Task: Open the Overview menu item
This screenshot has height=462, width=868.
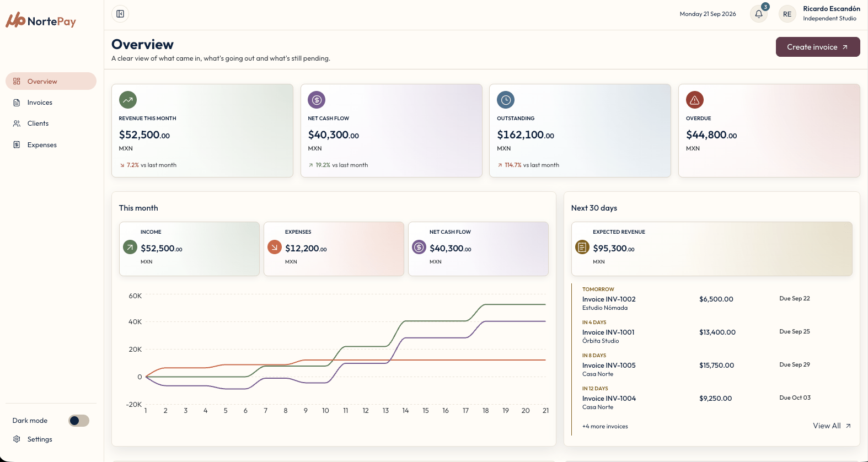Action: pyautogui.click(x=51, y=81)
